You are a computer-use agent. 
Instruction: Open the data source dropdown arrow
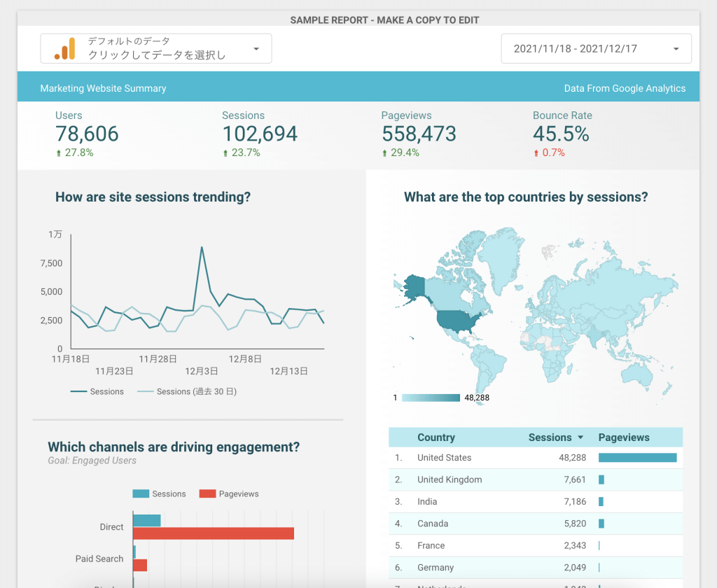pos(256,49)
